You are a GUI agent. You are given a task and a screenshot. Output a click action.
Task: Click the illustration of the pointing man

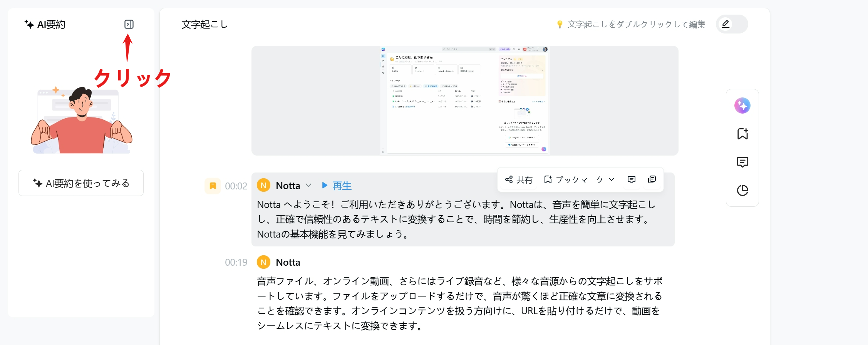(x=81, y=120)
